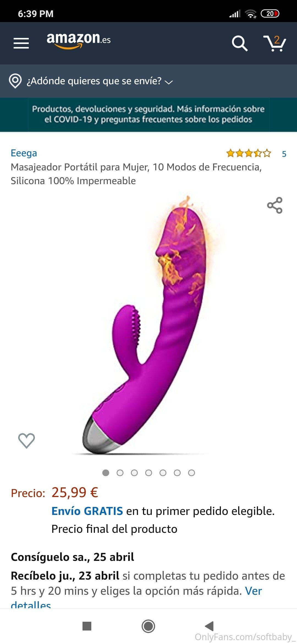Open the Eeega brand link
Screen dimensions: 297x644
24,153
